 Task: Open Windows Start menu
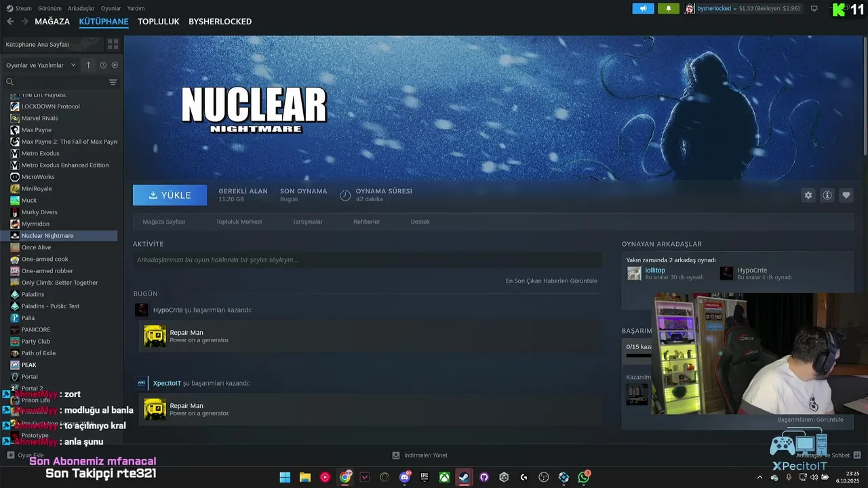point(285,477)
